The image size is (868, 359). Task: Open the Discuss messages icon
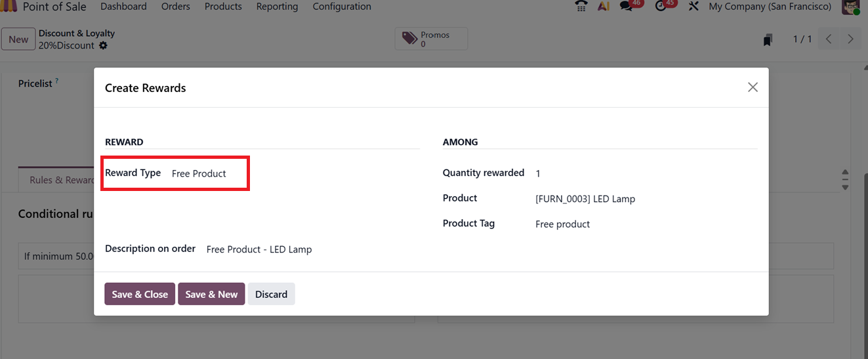click(627, 7)
